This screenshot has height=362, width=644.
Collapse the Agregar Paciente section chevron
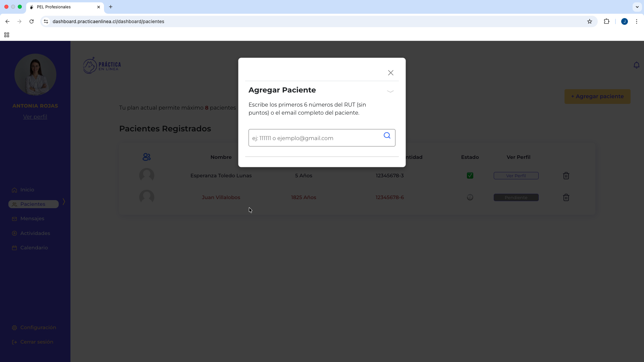pyautogui.click(x=390, y=91)
